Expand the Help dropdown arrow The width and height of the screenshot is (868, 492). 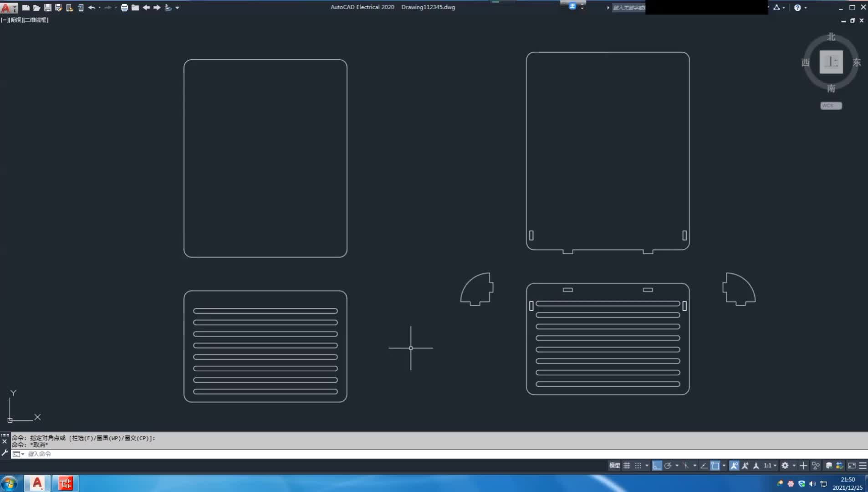point(806,7)
